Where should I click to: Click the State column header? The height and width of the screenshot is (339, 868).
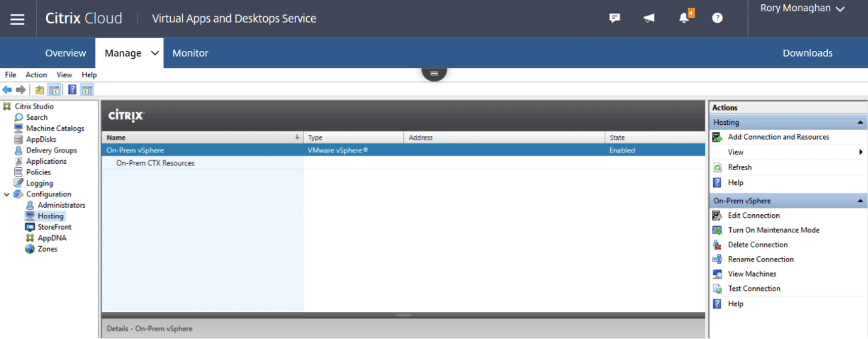click(x=655, y=138)
